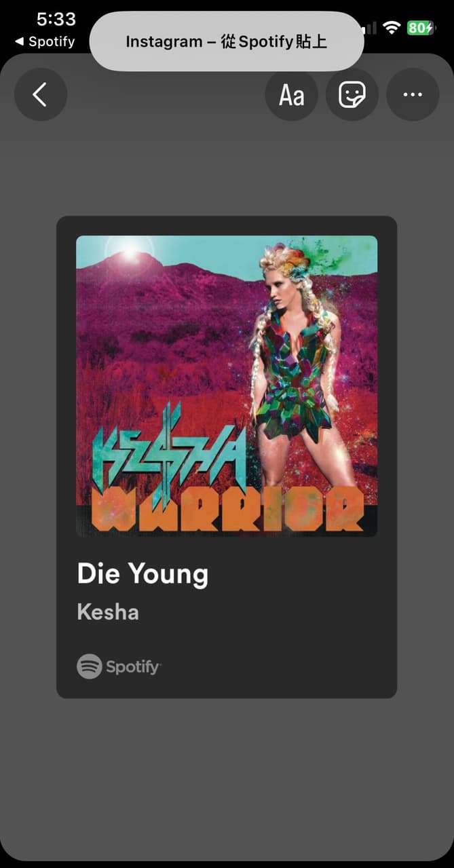The image size is (454, 868).
Task: Open the sticker picker icon
Action: pyautogui.click(x=352, y=95)
